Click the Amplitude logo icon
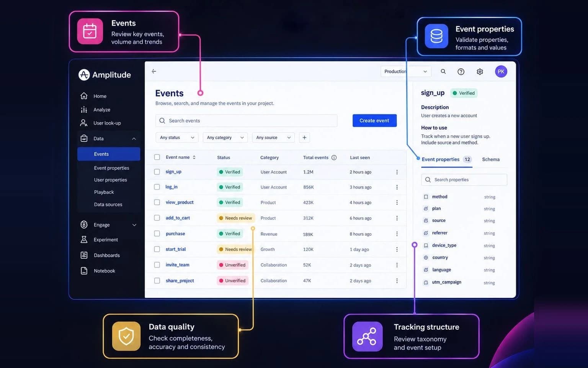Image resolution: width=588 pixels, height=368 pixels. [84, 75]
